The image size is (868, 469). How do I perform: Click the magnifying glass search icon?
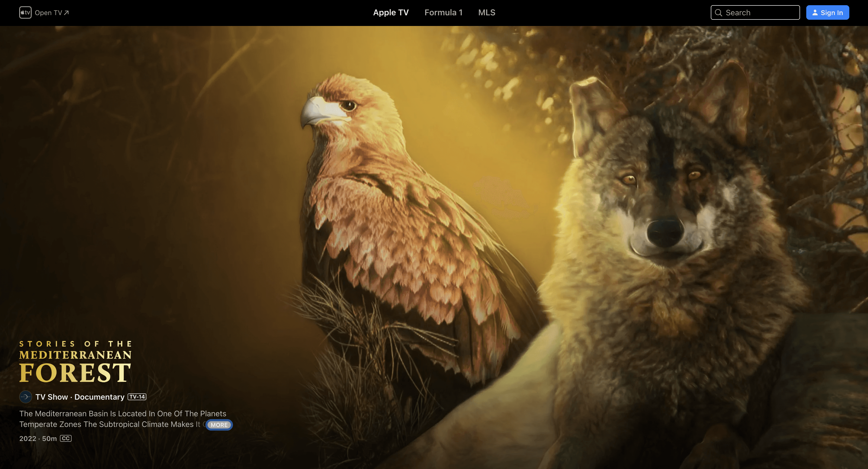718,13
